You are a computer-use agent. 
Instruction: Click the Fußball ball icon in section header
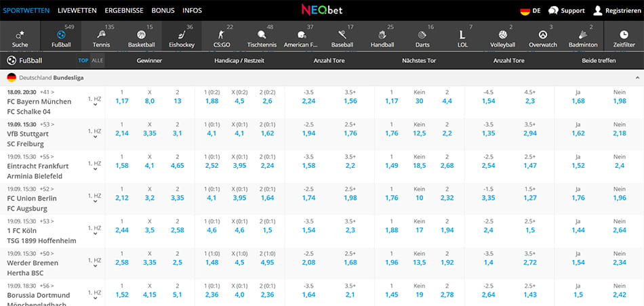click(x=12, y=61)
